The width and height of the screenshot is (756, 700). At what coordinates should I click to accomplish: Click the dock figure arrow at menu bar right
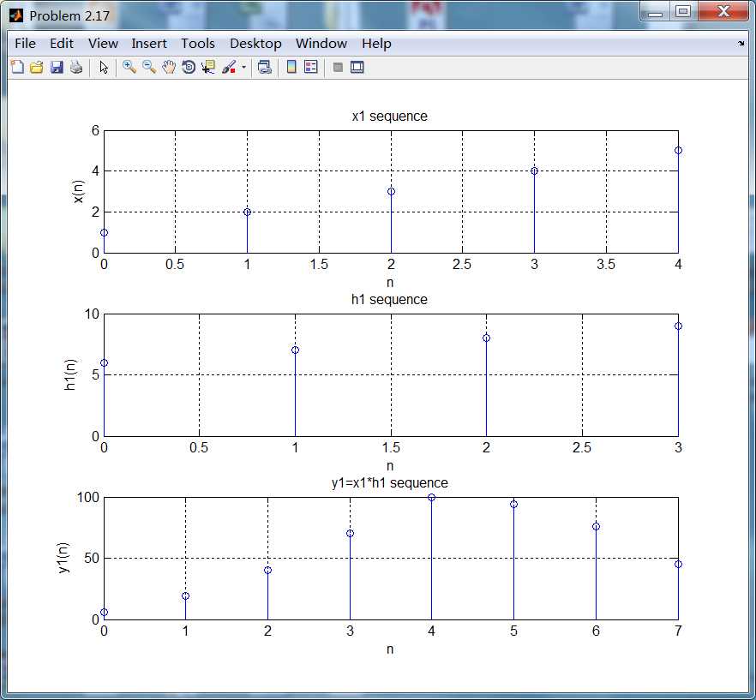pyautogui.click(x=741, y=44)
